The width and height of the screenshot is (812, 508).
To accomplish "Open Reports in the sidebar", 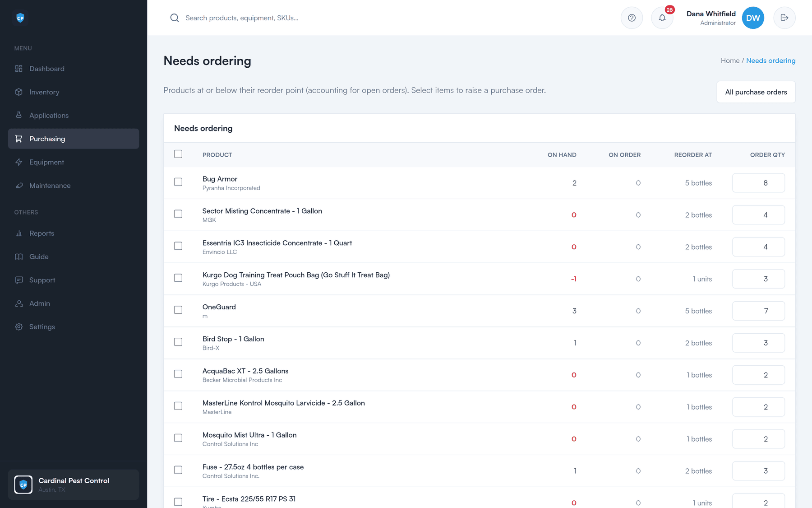I will (74, 233).
